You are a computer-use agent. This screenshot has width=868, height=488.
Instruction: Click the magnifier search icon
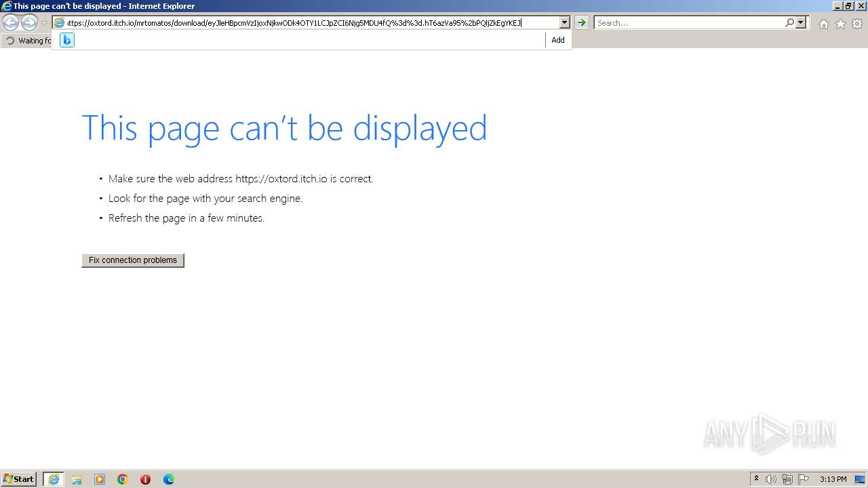pos(789,23)
